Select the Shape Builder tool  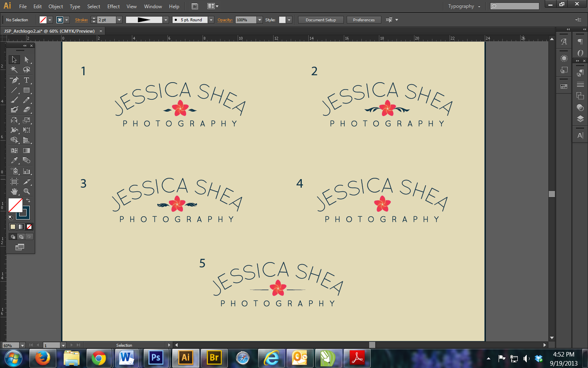pyautogui.click(x=14, y=140)
